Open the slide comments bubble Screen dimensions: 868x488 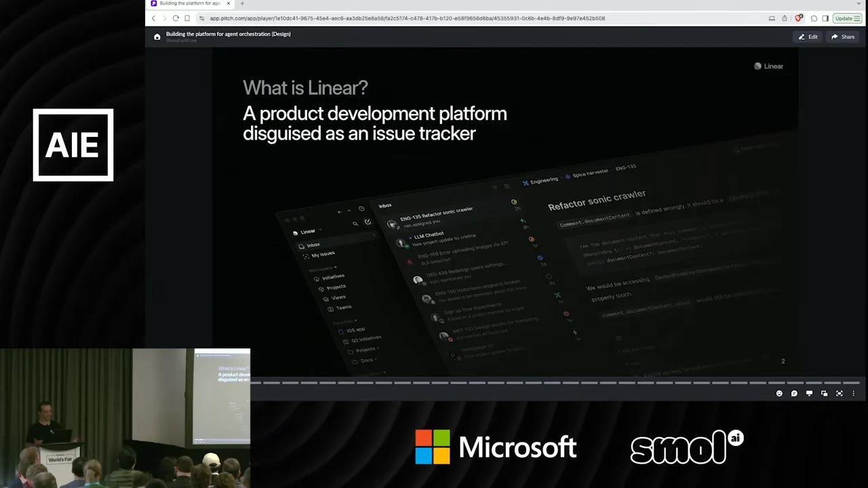794,394
